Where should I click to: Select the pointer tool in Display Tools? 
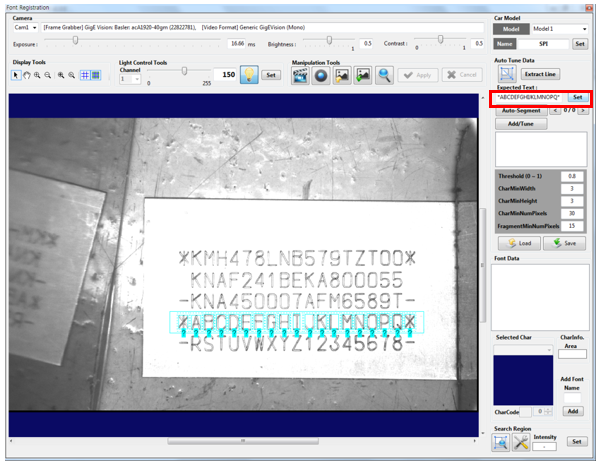pyautogui.click(x=17, y=76)
